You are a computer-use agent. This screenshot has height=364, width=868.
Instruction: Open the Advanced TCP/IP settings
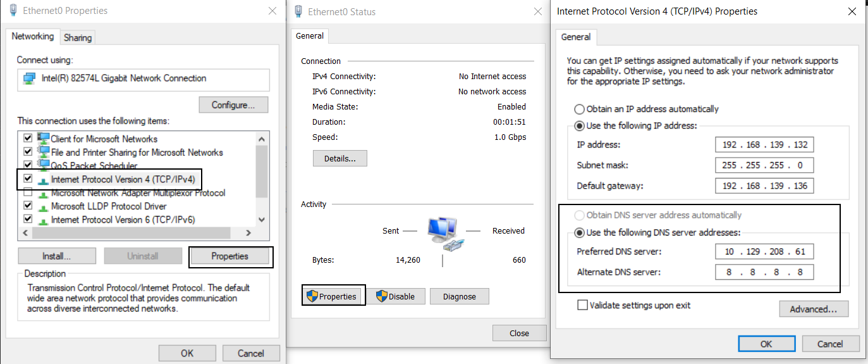click(x=813, y=309)
